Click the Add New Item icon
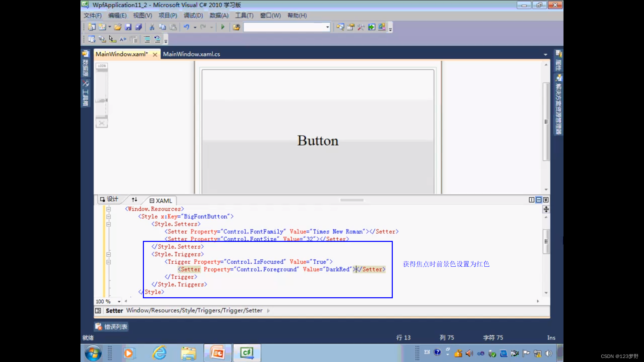 coord(102,27)
